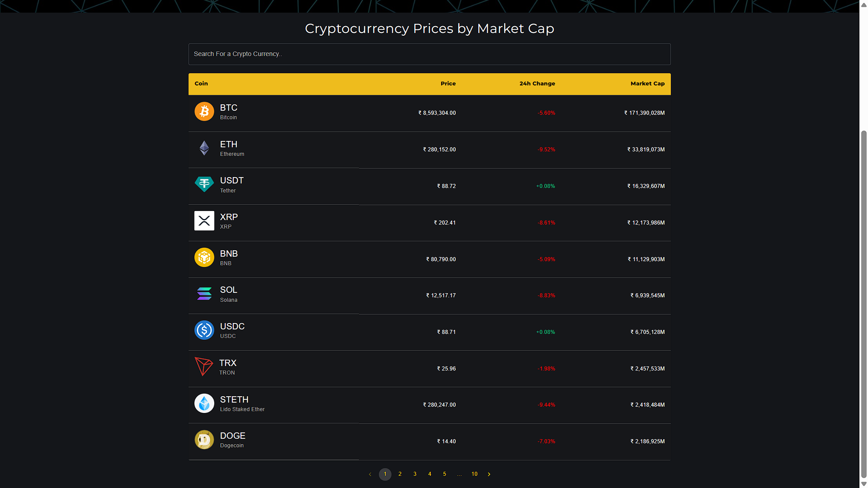Screen dimensions: 868x488
Task: Go to pagination page 2
Action: (400, 474)
